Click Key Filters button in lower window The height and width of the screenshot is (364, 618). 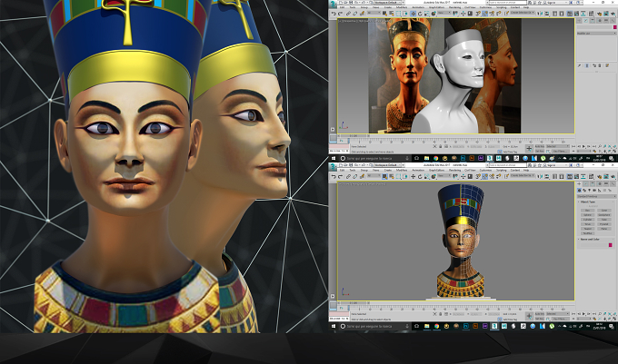(561, 319)
